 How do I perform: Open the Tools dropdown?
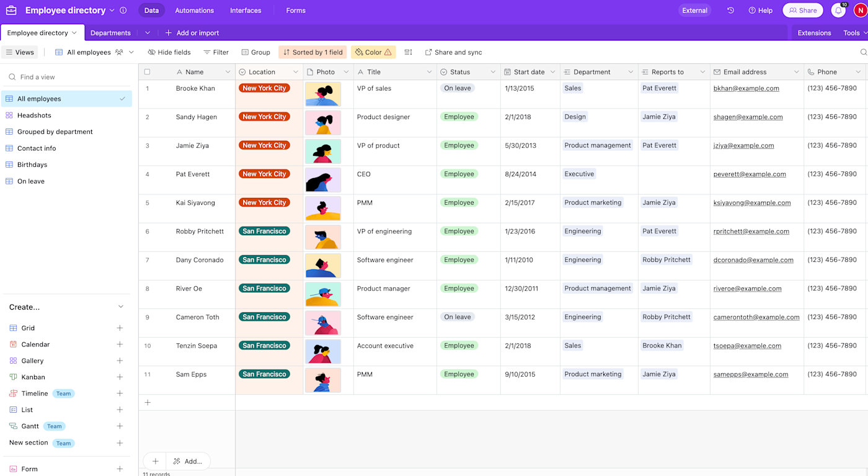point(854,33)
